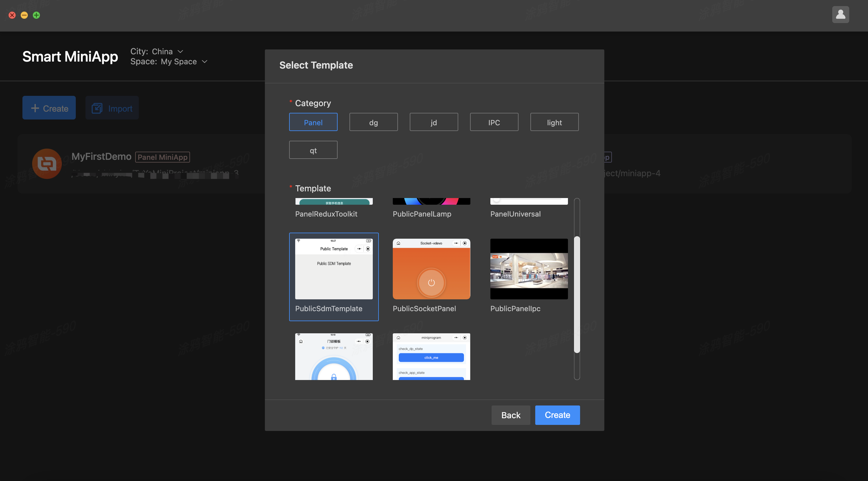
Task: Click power icon in PublicSocketPanel preview
Action: pos(431,282)
